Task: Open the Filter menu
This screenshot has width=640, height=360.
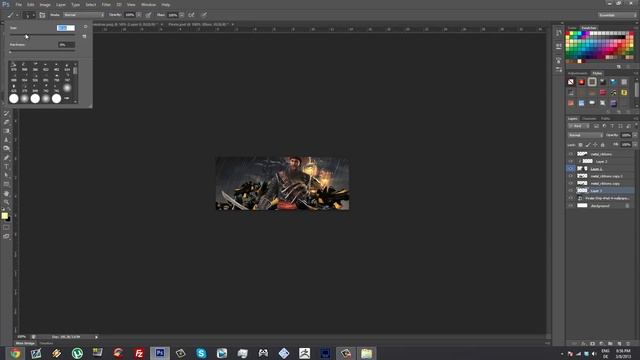Action: pyautogui.click(x=106, y=4)
